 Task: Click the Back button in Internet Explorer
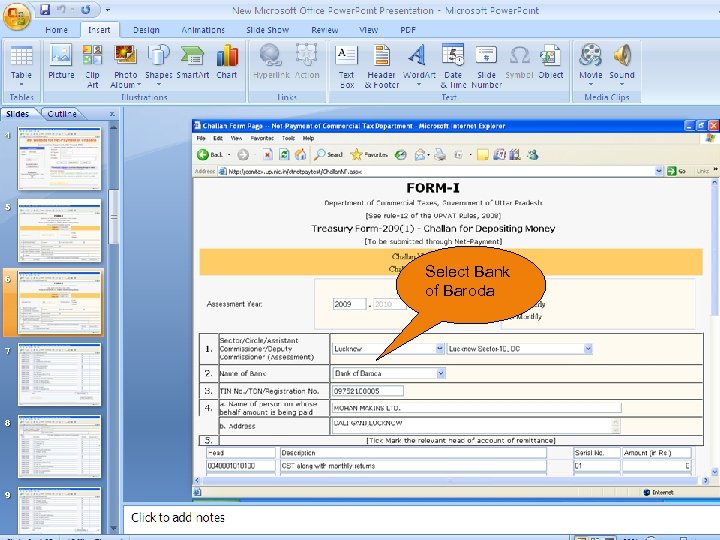[x=210, y=155]
